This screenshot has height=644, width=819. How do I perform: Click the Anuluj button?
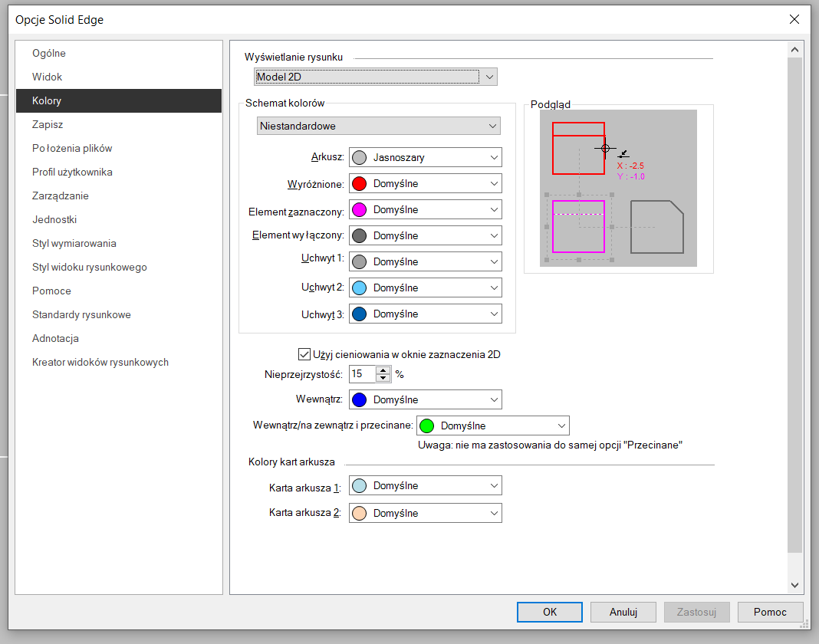[x=623, y=612]
